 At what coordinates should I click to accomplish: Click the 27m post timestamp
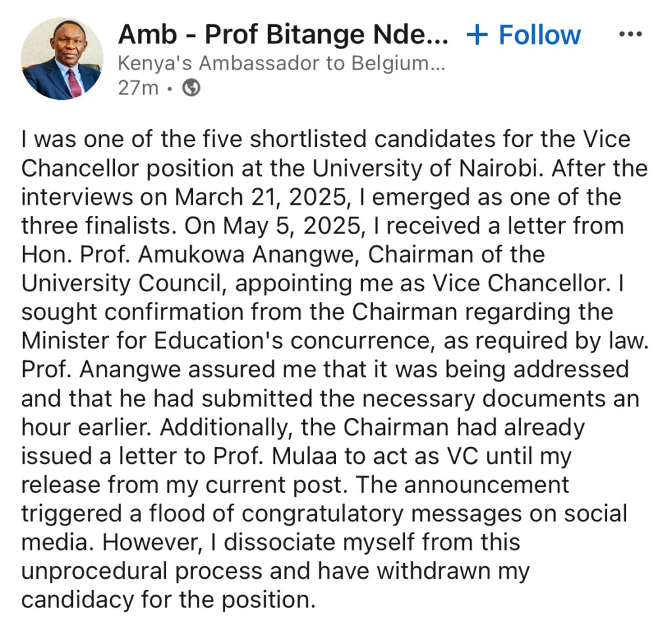point(138,88)
